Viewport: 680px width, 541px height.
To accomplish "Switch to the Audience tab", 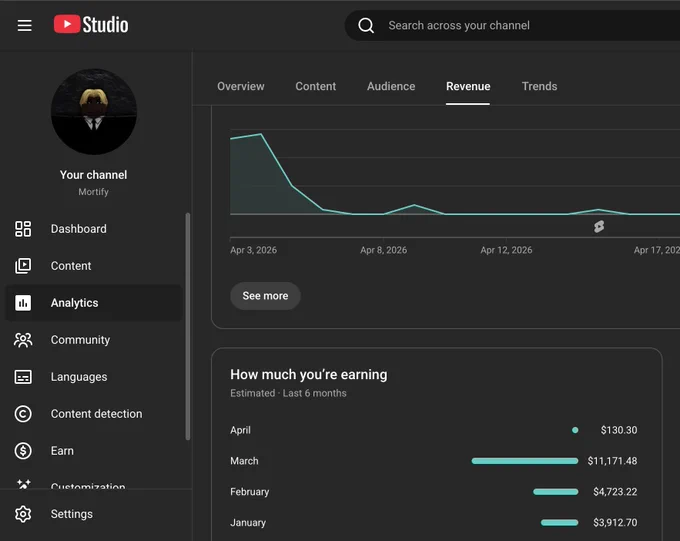I will [391, 86].
